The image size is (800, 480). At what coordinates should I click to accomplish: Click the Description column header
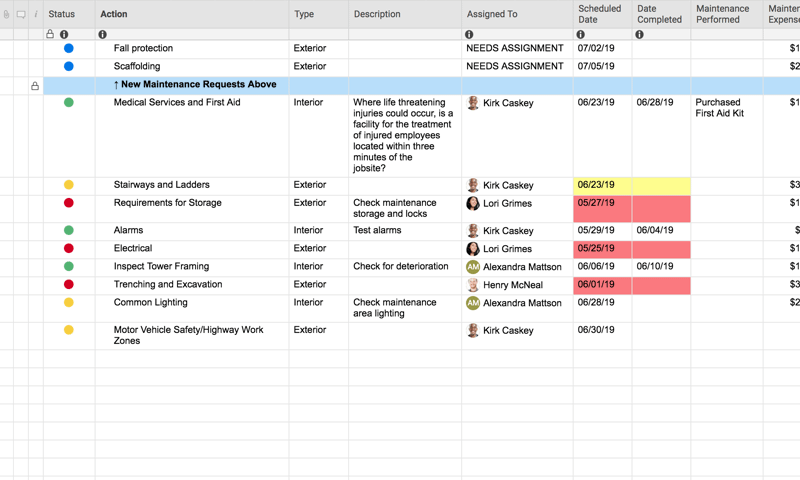pos(405,14)
